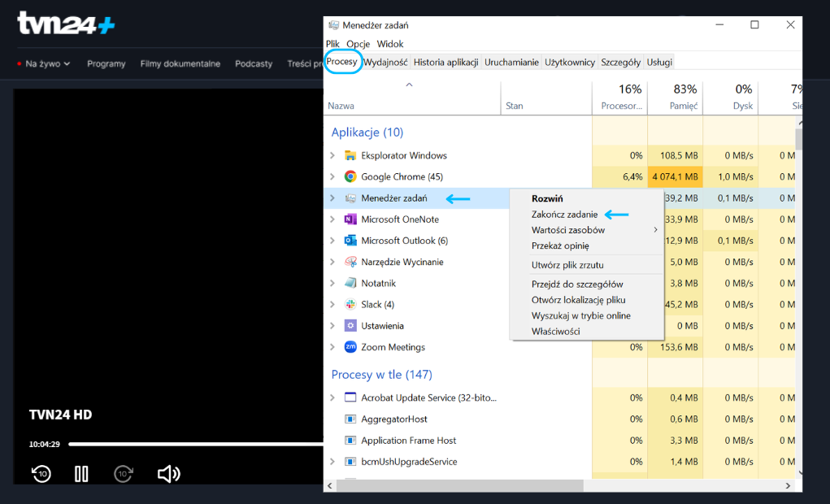This screenshot has height=504, width=830.
Task: Select Otwórz lokalizację pliku
Action: [x=586, y=300]
